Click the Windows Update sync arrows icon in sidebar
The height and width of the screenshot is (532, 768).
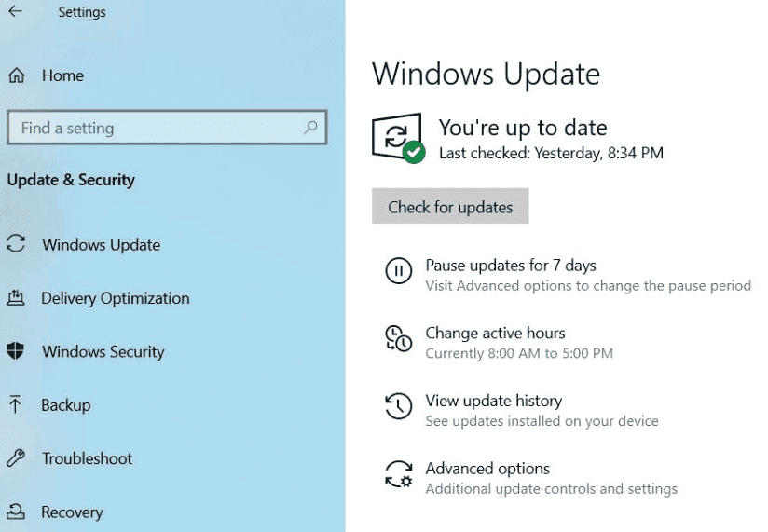pos(16,244)
